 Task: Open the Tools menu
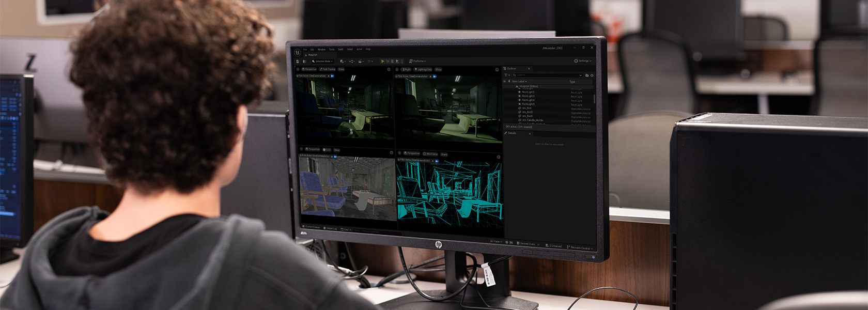332,50
